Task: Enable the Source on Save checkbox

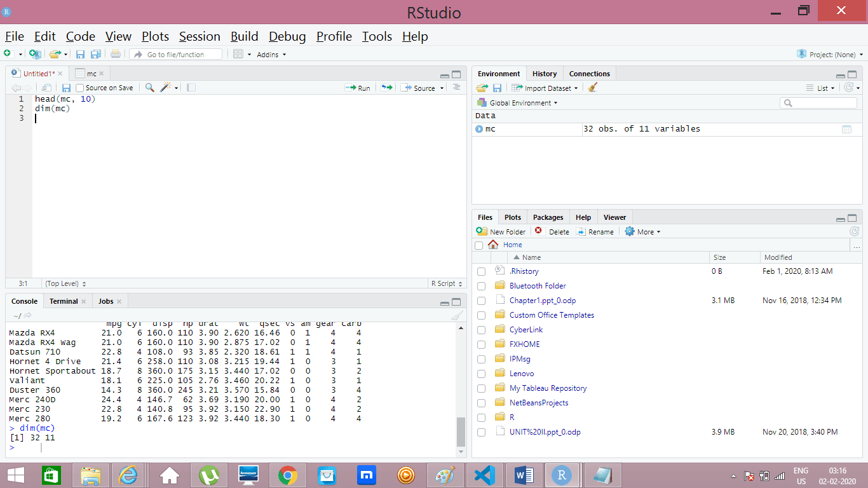Action: 80,88
